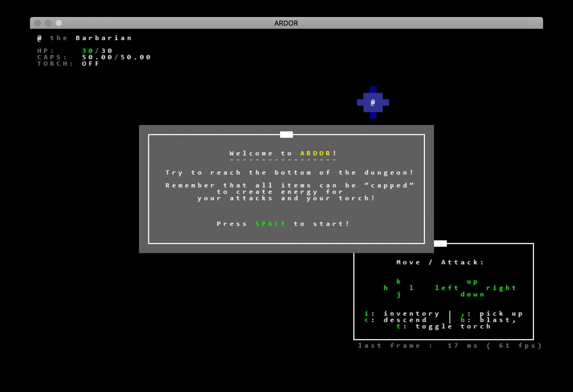Click the 'i: inventory' shortcut entry

[402, 314]
